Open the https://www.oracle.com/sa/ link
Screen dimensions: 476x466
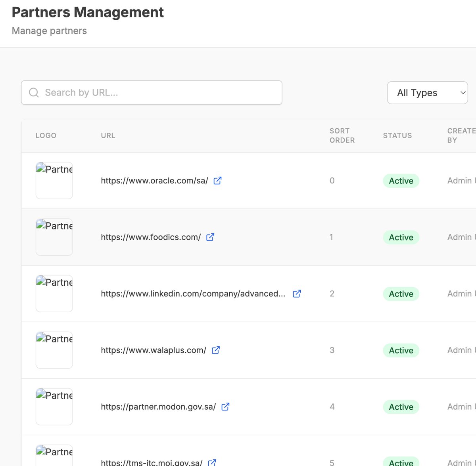point(154,181)
